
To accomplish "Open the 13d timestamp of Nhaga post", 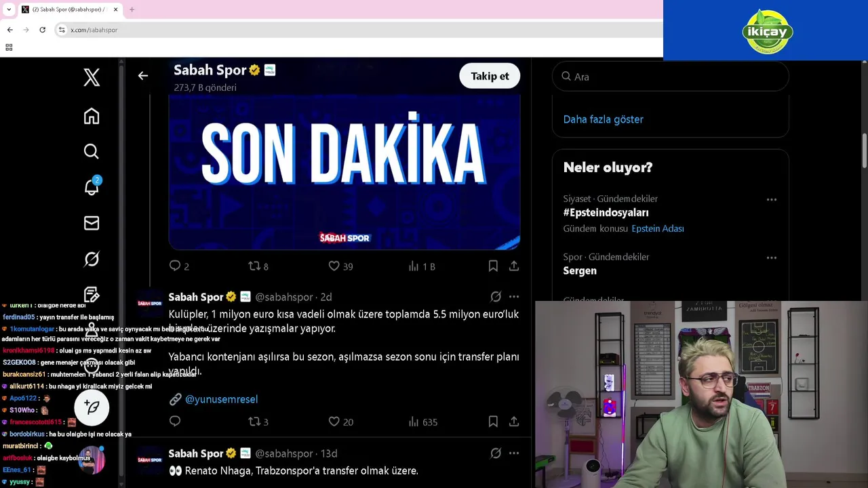I will 328,453.
